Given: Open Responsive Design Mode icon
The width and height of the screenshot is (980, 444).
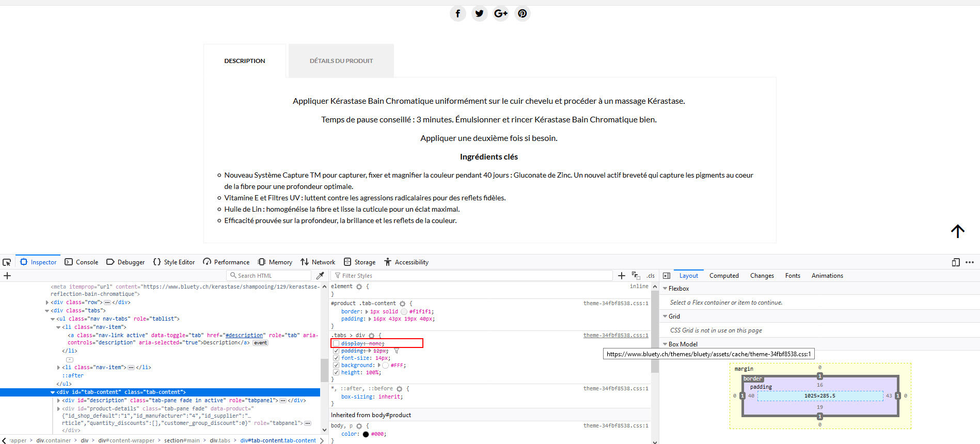Looking at the screenshot, I should [956, 262].
